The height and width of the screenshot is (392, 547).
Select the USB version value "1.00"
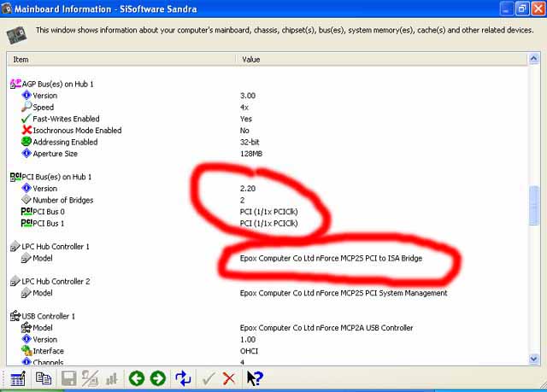(x=248, y=339)
